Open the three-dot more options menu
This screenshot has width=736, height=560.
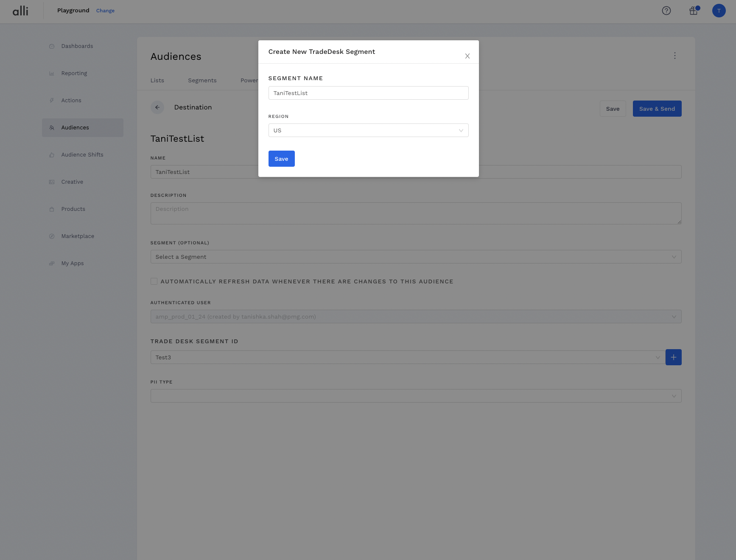tap(674, 56)
